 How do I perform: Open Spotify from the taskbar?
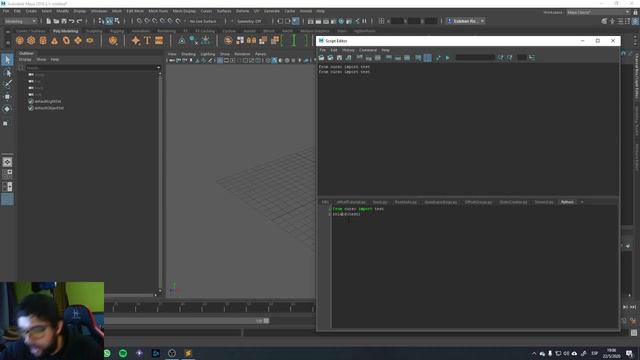coord(123,353)
